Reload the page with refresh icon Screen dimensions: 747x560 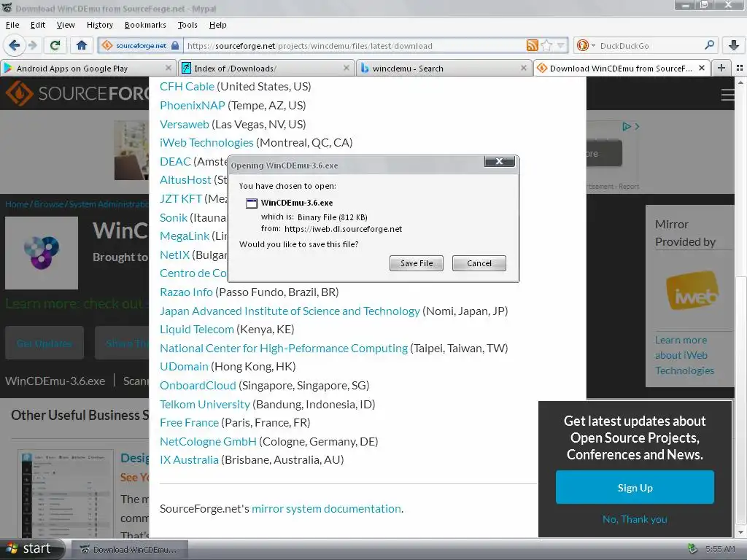pyautogui.click(x=55, y=45)
